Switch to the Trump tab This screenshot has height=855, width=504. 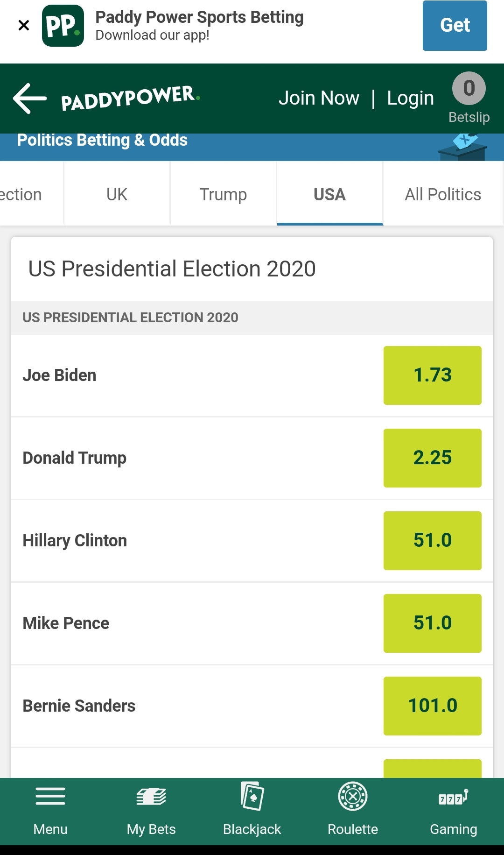223,194
